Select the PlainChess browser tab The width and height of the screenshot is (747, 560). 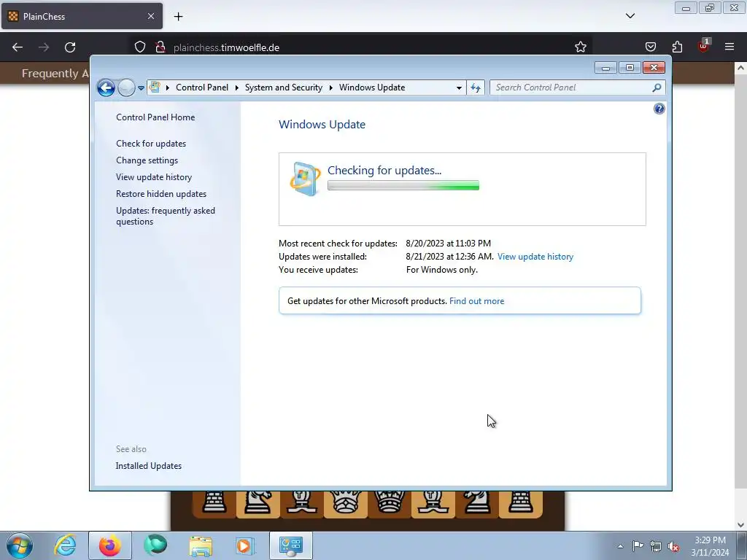coord(82,16)
